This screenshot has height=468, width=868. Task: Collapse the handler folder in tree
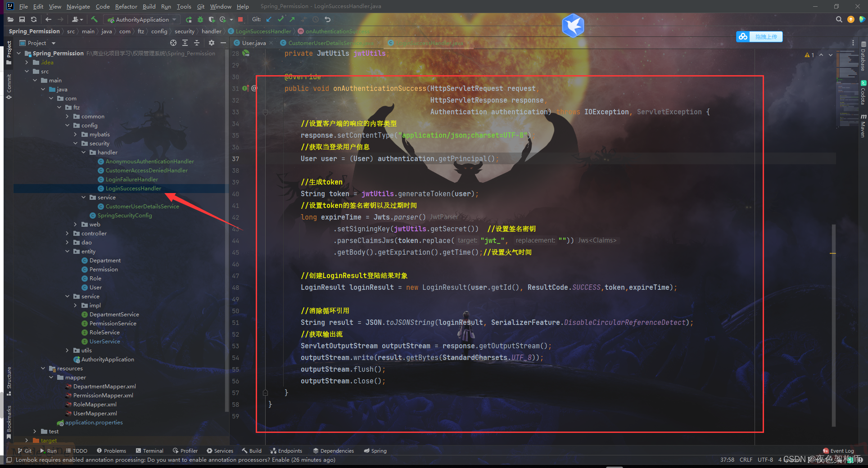84,152
